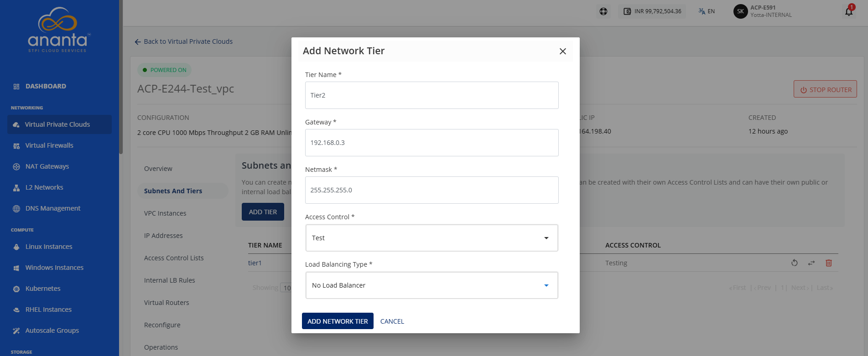The height and width of the screenshot is (356, 868).
Task: Click the ADD NETWORK TIER button
Action: tap(338, 321)
